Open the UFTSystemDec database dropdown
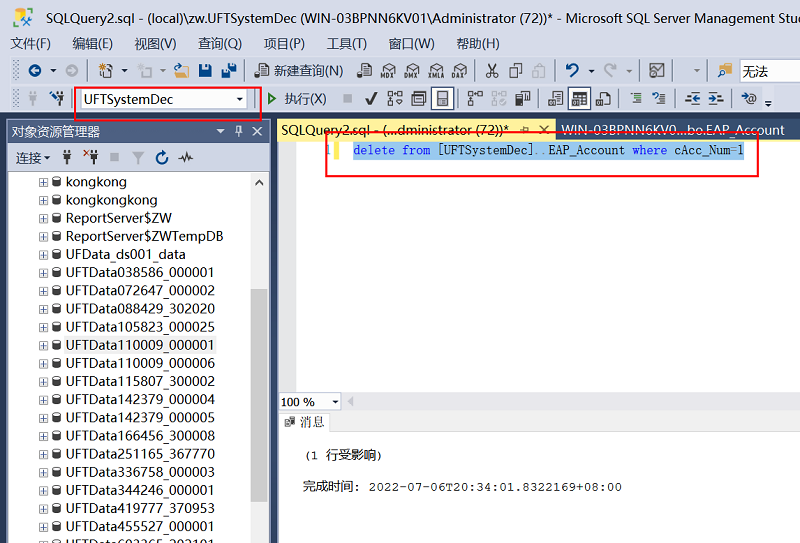Image resolution: width=800 pixels, height=543 pixels. 239,99
